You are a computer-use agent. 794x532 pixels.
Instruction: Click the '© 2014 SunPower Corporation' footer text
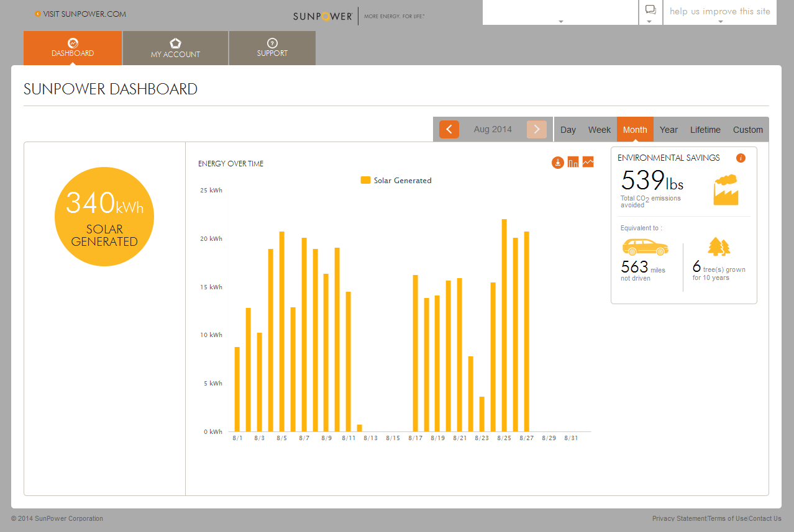[57, 518]
